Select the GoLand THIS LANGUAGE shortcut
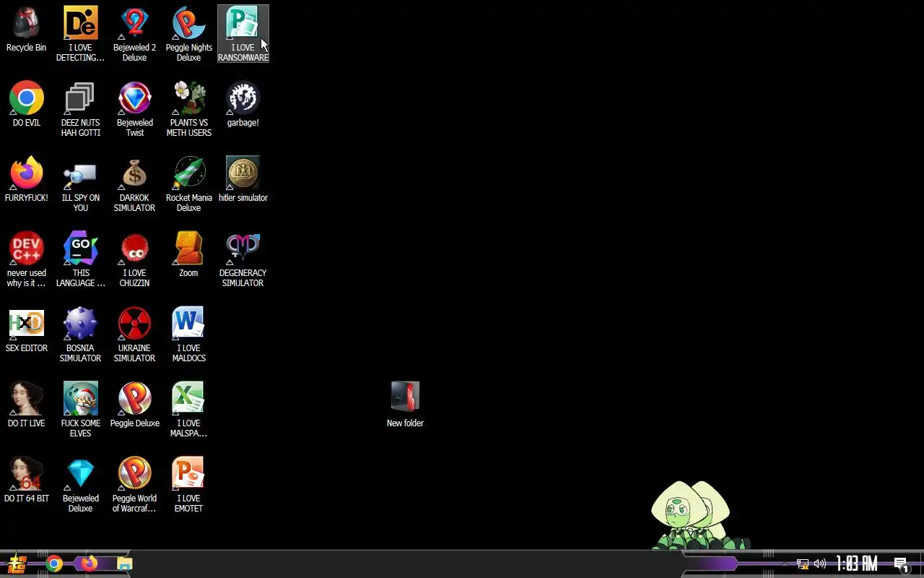The image size is (924, 578). (80, 259)
